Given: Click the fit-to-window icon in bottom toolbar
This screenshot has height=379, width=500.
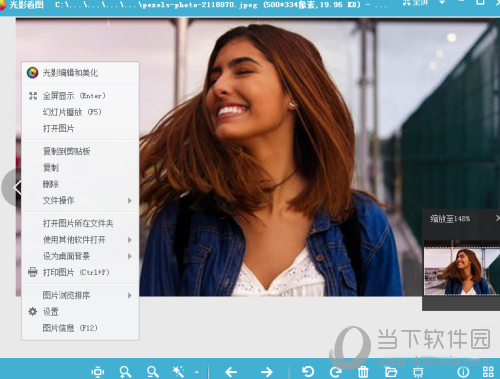Looking at the screenshot, I should click(97, 372).
